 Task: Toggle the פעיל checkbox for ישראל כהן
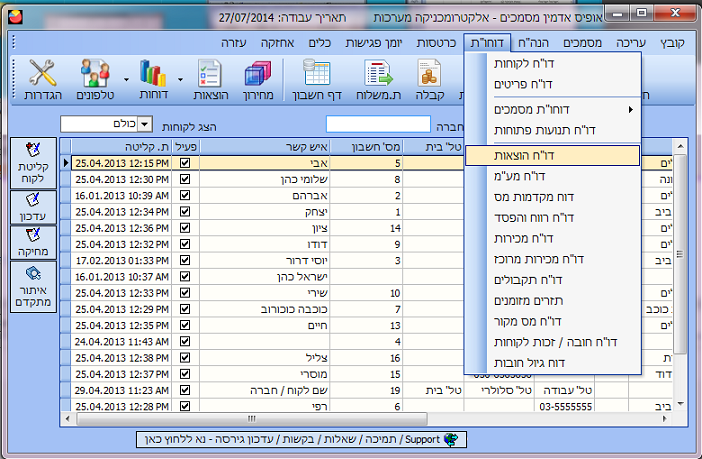pyautogui.click(x=185, y=276)
